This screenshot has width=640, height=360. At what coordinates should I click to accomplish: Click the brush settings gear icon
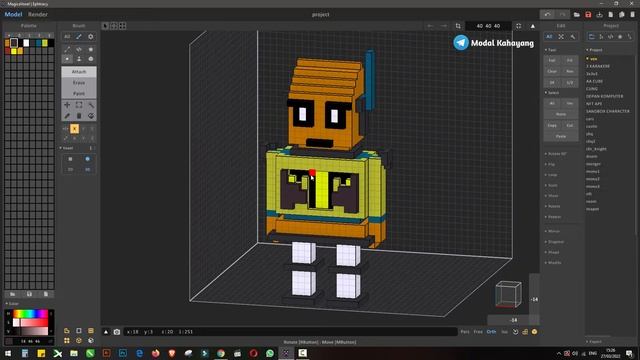point(91,37)
